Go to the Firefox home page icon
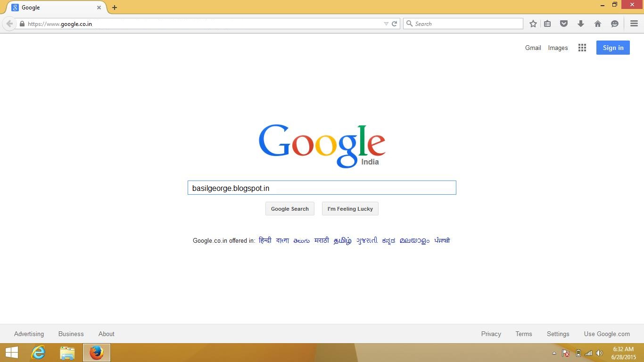Viewport: 644px width, 362px height. (x=598, y=24)
